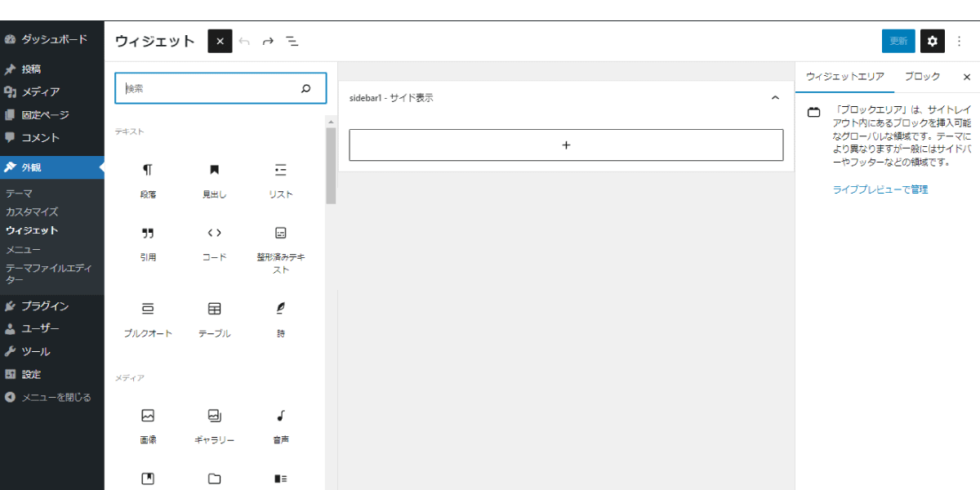The image size is (980, 490).
Task: Go to the Media (メディア) menu
Action: click(x=52, y=92)
